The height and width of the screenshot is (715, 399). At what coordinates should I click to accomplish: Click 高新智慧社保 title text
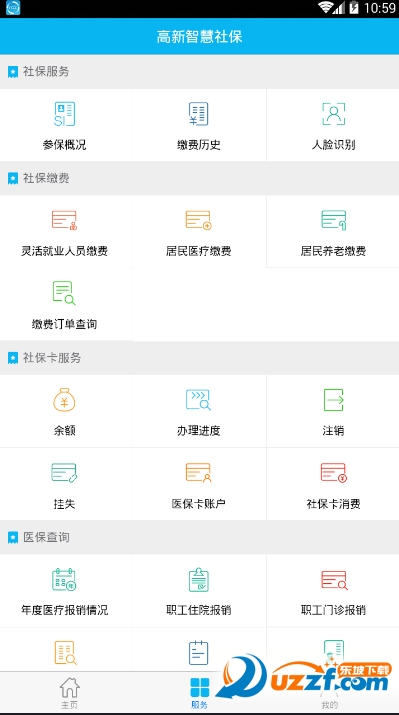click(x=199, y=36)
